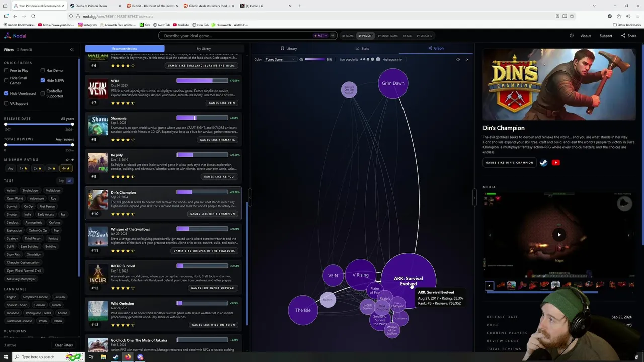This screenshot has width=644, height=362.
Task: Submit the search with the arrow icon
Action: click(x=333, y=36)
